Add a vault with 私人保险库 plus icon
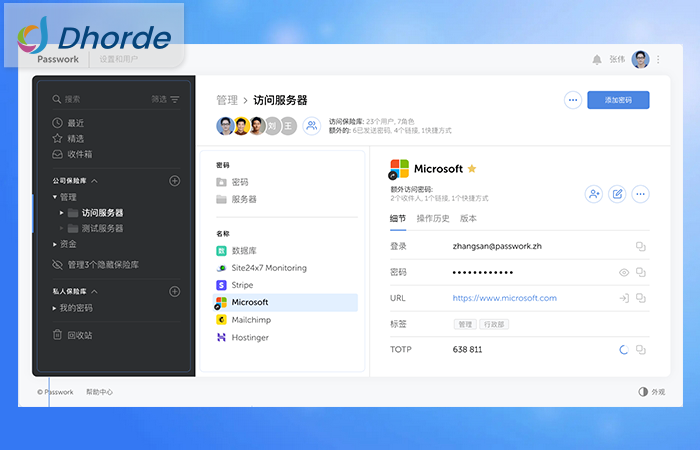 [175, 292]
